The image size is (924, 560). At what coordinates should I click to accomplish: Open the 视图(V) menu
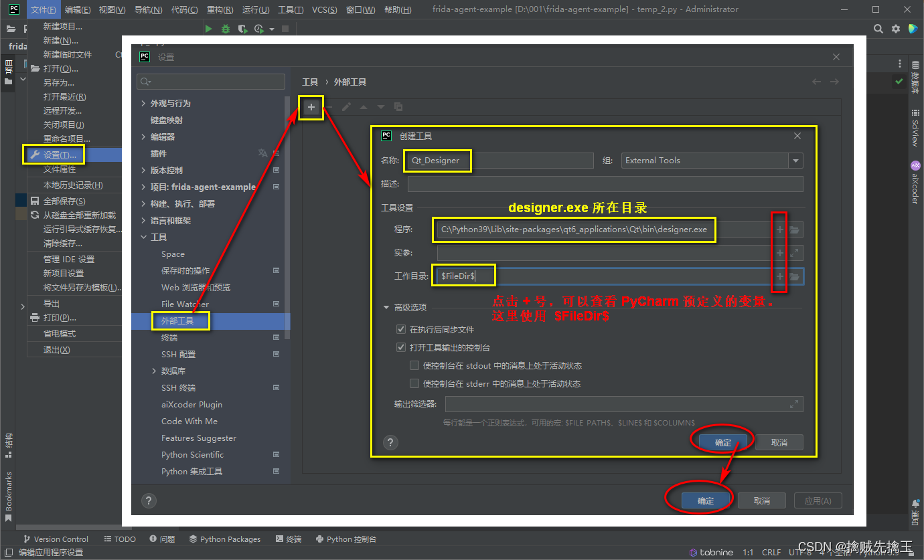tap(112, 9)
